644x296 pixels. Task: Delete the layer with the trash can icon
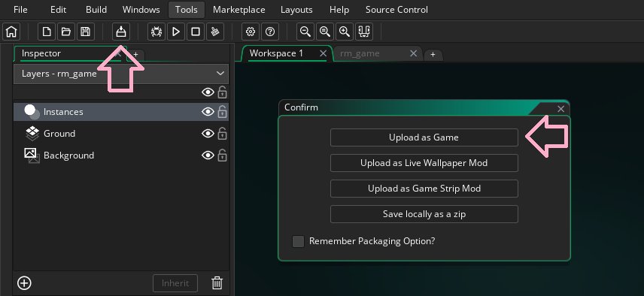coord(217,283)
